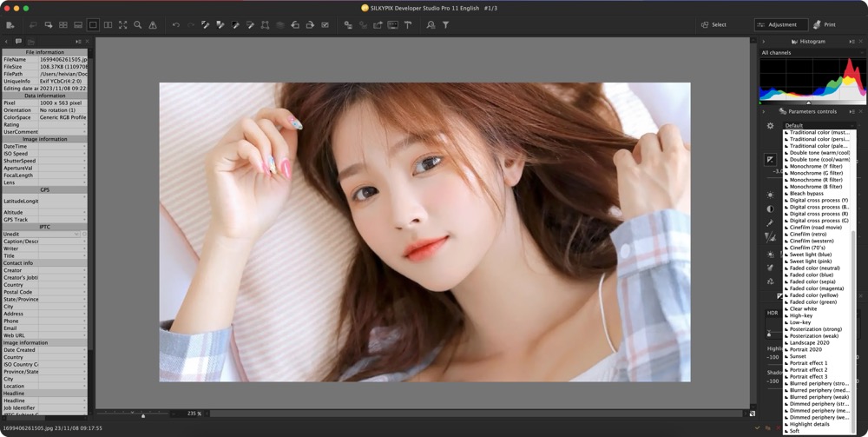Click the copy development parameters icon
The height and width of the screenshot is (437, 868).
348,25
